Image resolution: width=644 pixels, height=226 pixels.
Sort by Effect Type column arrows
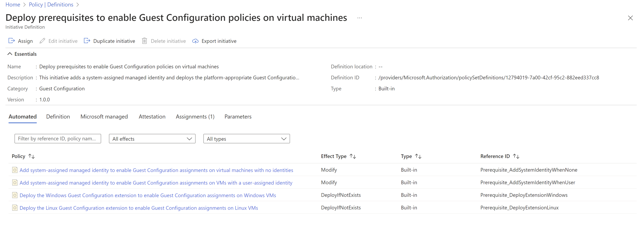pyautogui.click(x=353, y=156)
